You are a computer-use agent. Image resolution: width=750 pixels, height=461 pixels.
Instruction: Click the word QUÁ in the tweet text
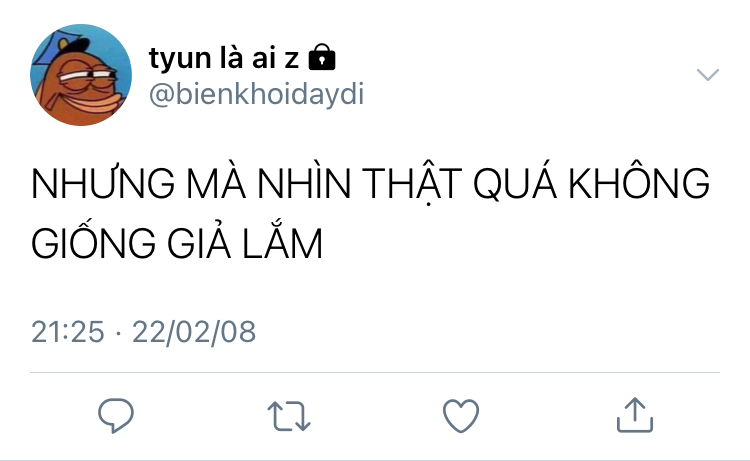tap(515, 181)
